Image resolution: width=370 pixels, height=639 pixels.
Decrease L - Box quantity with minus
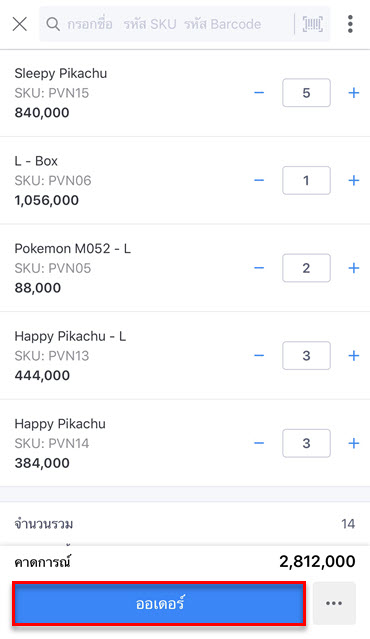point(259,181)
